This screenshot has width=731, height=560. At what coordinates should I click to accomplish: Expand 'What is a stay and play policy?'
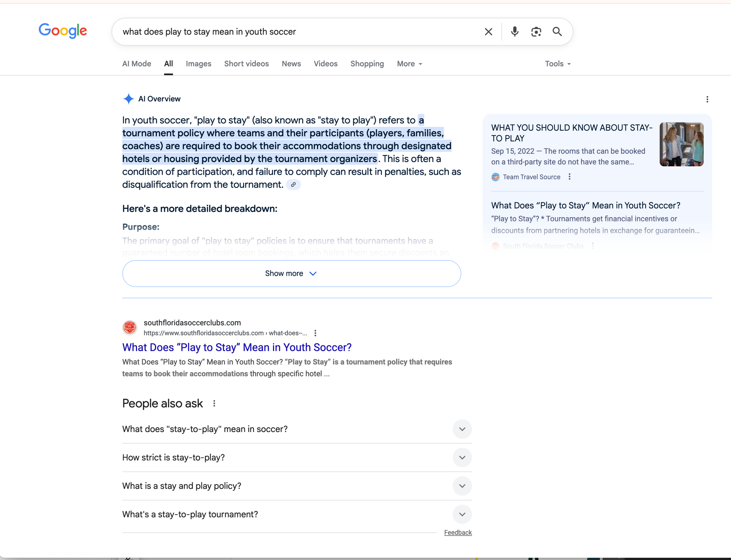297,486
